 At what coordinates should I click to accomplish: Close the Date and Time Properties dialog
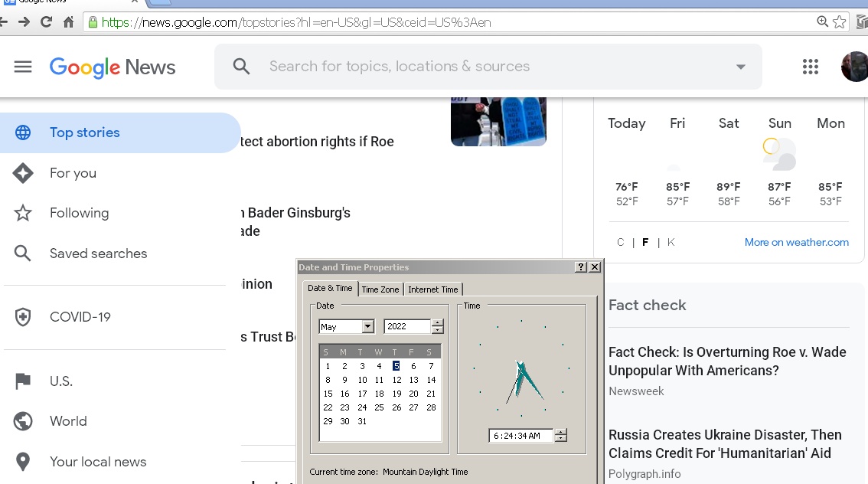coord(595,267)
